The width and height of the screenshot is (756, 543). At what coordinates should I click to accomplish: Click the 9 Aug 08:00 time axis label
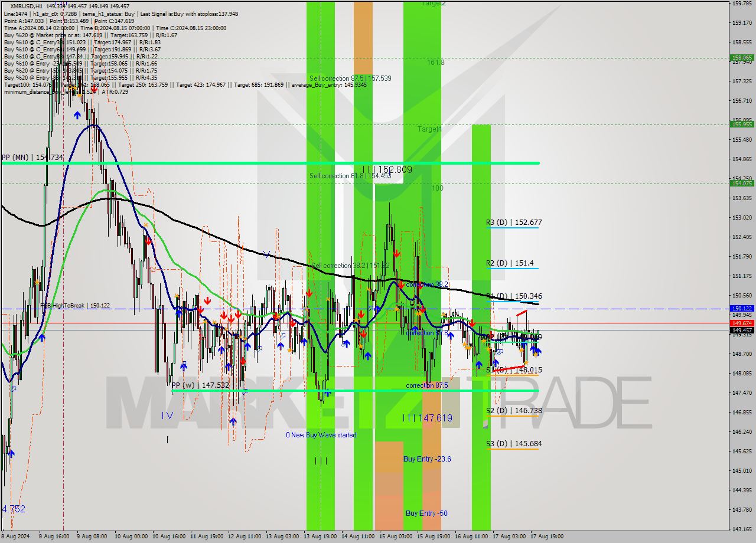click(x=93, y=537)
